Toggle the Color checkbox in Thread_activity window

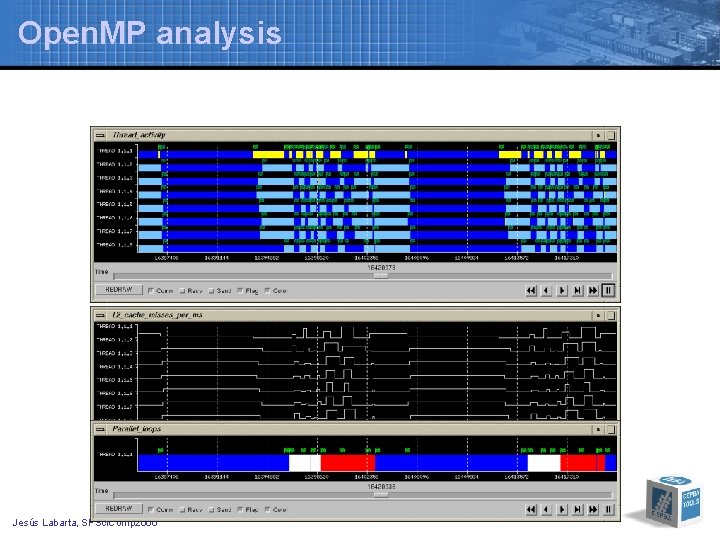point(267,291)
